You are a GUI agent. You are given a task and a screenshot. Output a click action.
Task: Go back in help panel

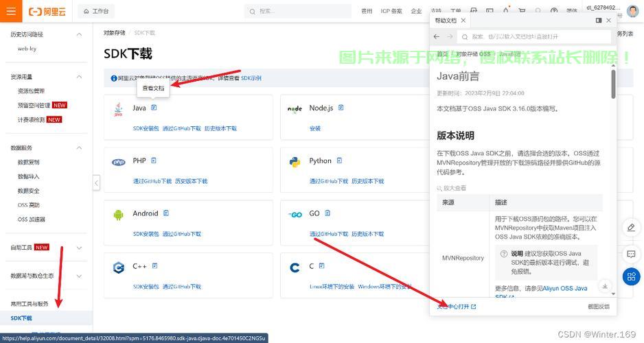point(437,36)
